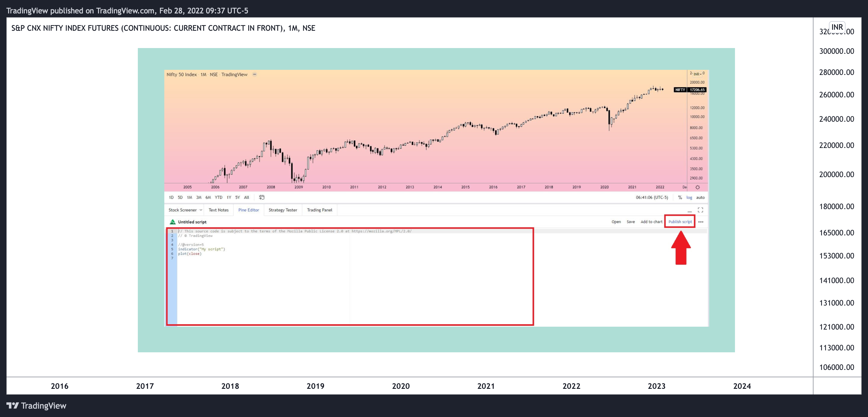Click the Nifty 50 Index chart title

pyautogui.click(x=207, y=74)
